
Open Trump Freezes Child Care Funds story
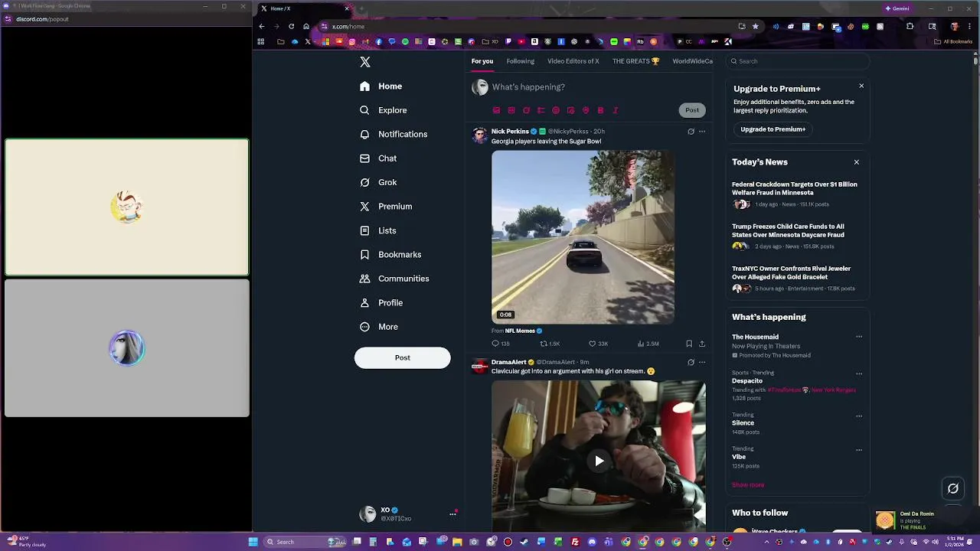pyautogui.click(x=788, y=230)
